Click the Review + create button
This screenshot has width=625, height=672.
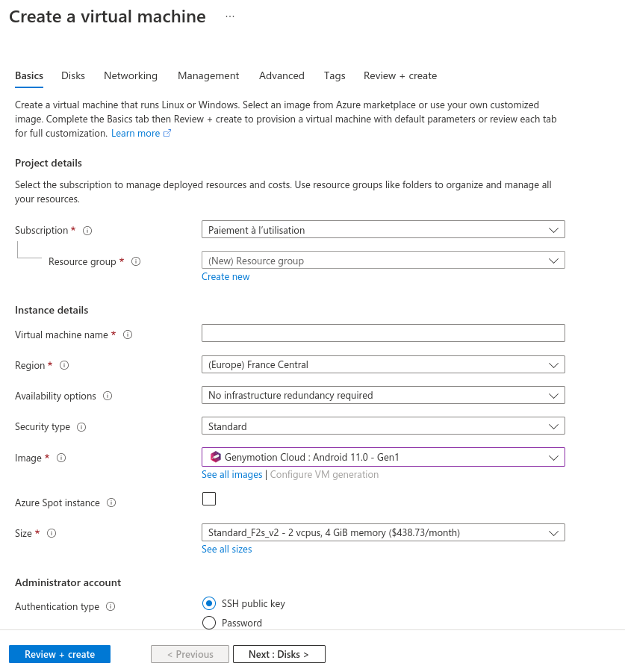[59, 653]
